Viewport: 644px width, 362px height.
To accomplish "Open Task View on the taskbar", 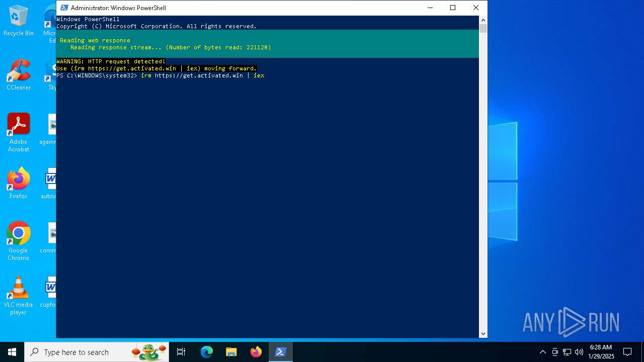I will point(181,352).
